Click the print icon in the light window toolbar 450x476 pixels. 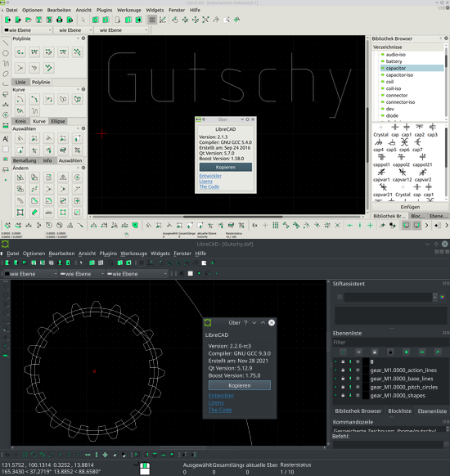point(59,20)
